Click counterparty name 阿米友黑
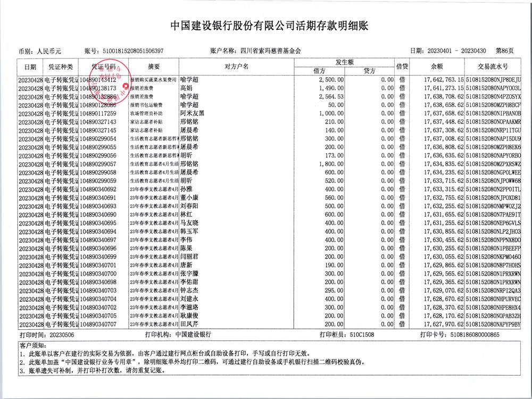 [193, 113]
